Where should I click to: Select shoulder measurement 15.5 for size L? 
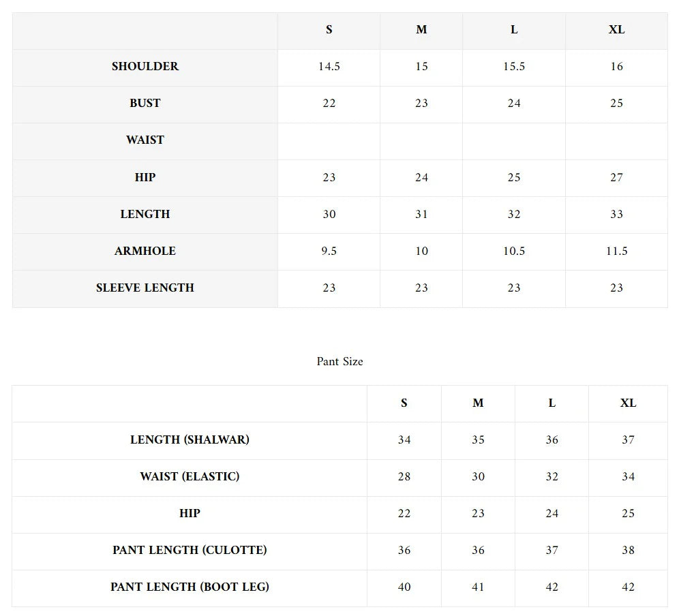[514, 67]
